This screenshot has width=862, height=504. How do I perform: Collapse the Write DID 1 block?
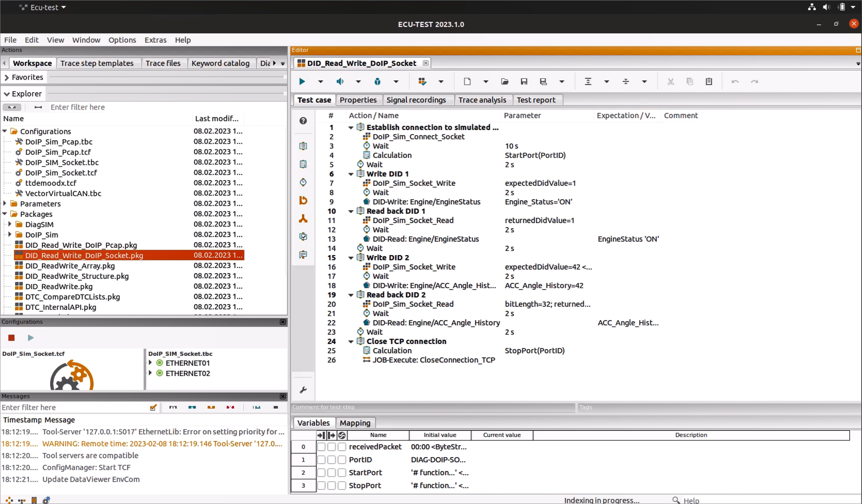point(351,174)
